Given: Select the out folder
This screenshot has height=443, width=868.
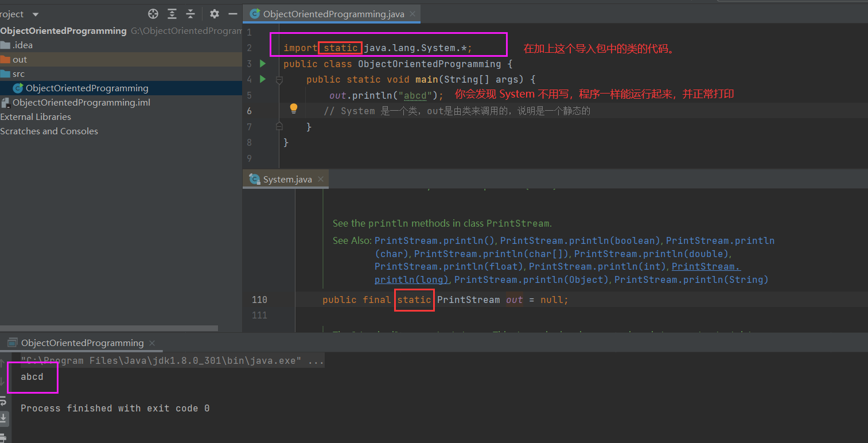Looking at the screenshot, I should coord(20,60).
